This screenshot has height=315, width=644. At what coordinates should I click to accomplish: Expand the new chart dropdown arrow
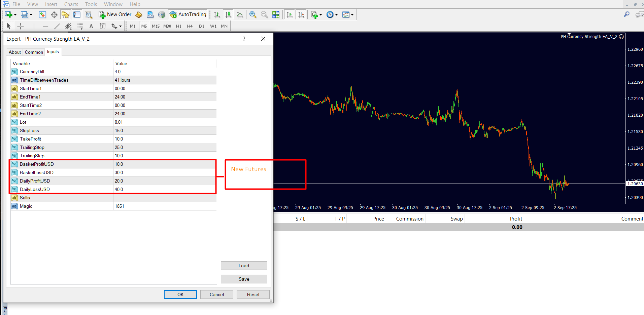tap(15, 15)
